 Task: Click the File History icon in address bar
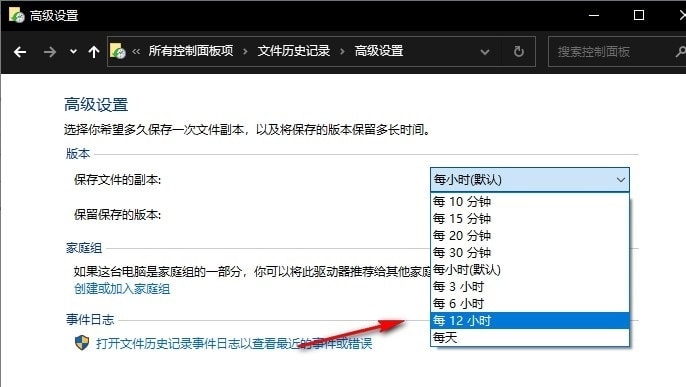(117, 51)
